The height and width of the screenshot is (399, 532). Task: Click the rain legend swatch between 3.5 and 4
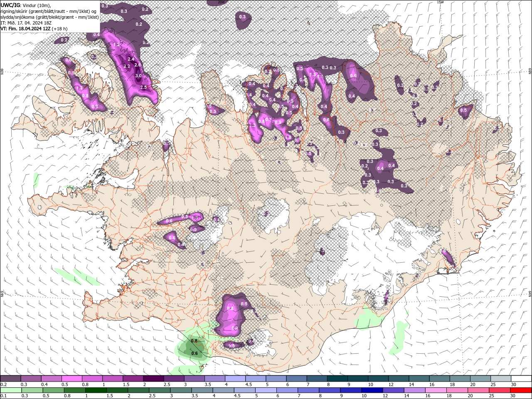tap(202, 390)
